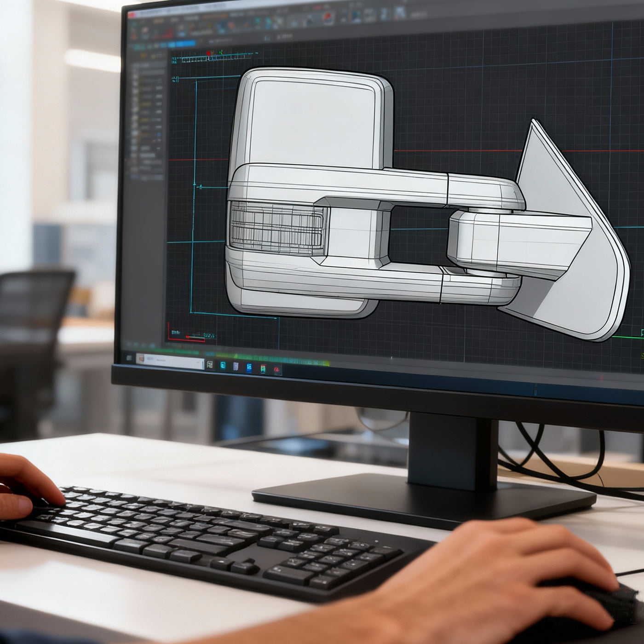The height and width of the screenshot is (644, 644).
Task: Select the green marker on the top ruler
Action: click(x=220, y=53)
